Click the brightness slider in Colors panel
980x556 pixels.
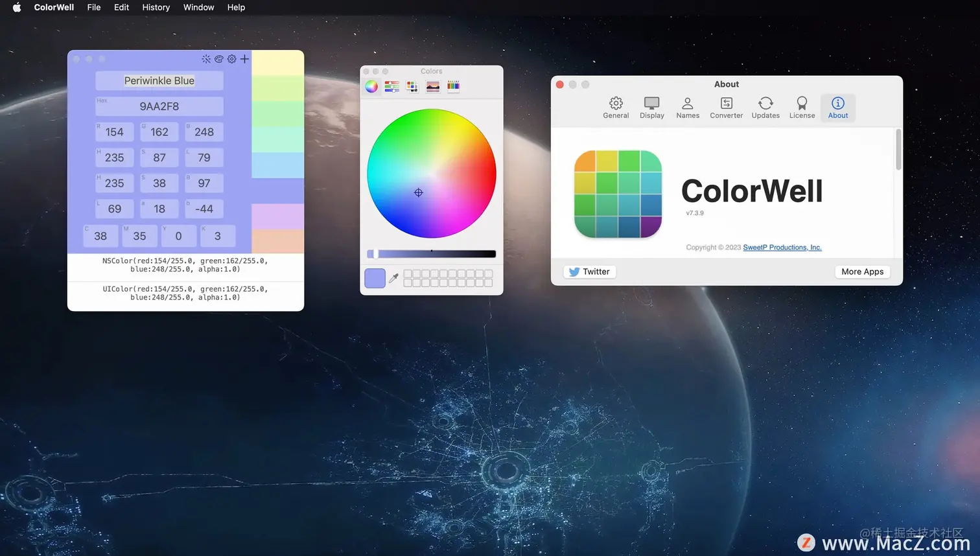coord(432,254)
